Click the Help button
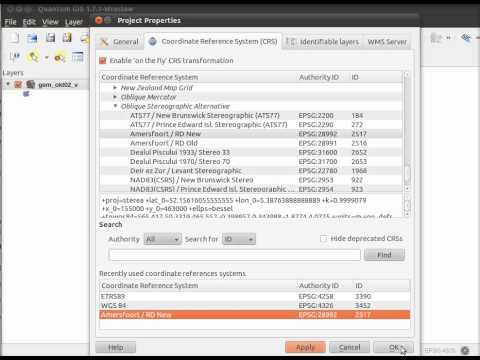This screenshot has width=480, height=360. pos(115,347)
